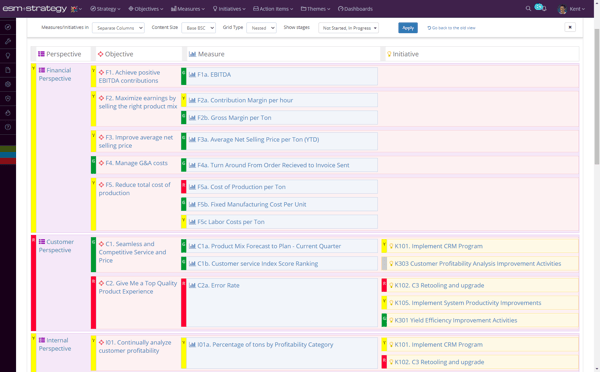Open the Initiatives menu

tap(229, 9)
